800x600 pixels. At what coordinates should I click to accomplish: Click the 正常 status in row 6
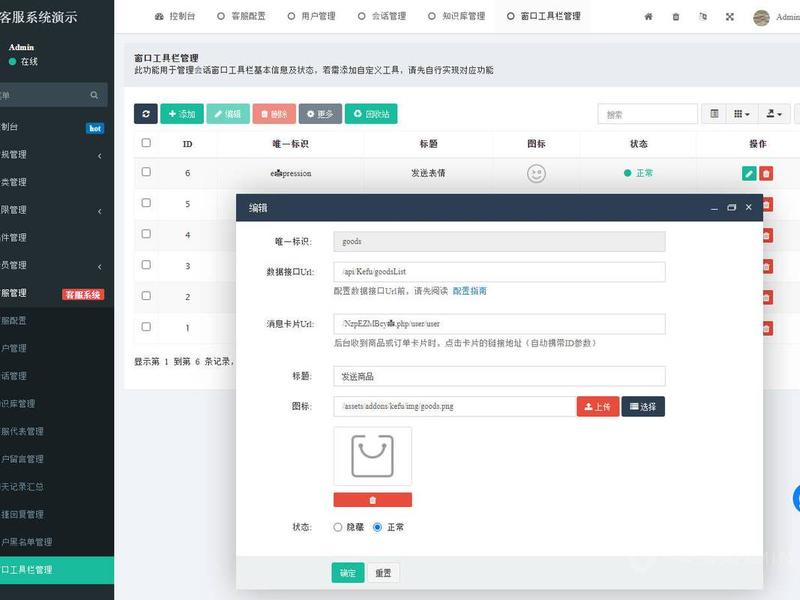tap(638, 173)
